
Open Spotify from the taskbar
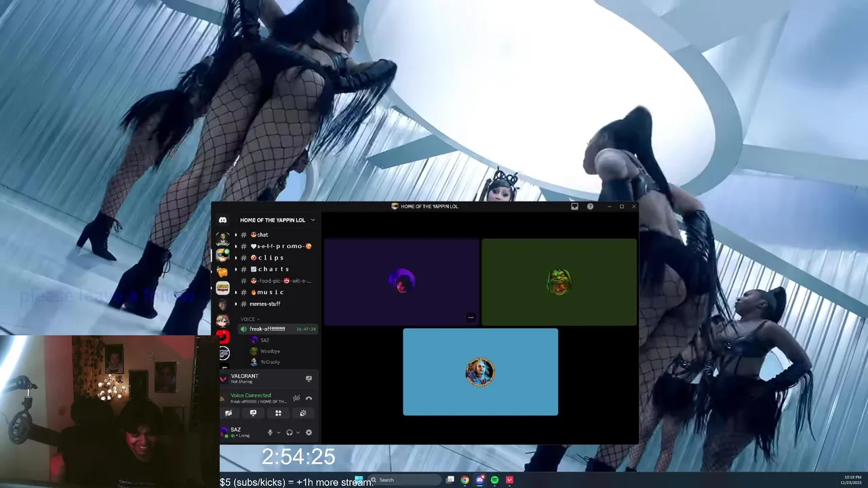coord(494,480)
